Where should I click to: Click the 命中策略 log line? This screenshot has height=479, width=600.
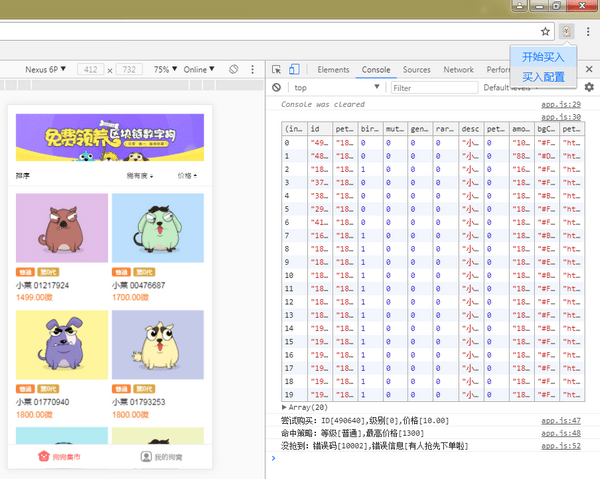[352, 433]
